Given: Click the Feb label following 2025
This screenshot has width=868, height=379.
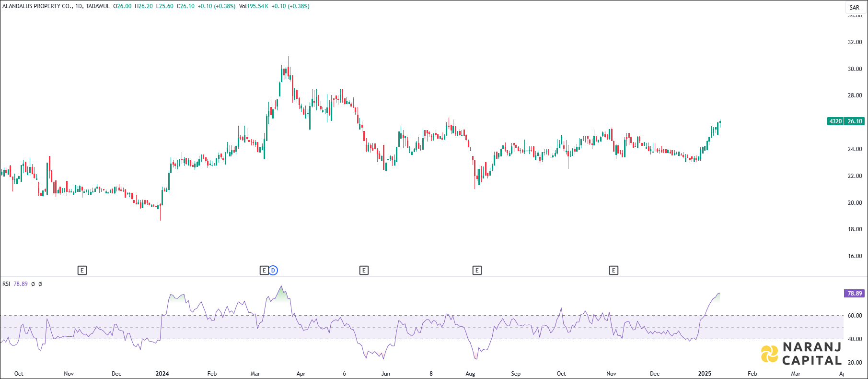Looking at the screenshot, I should coord(752,374).
